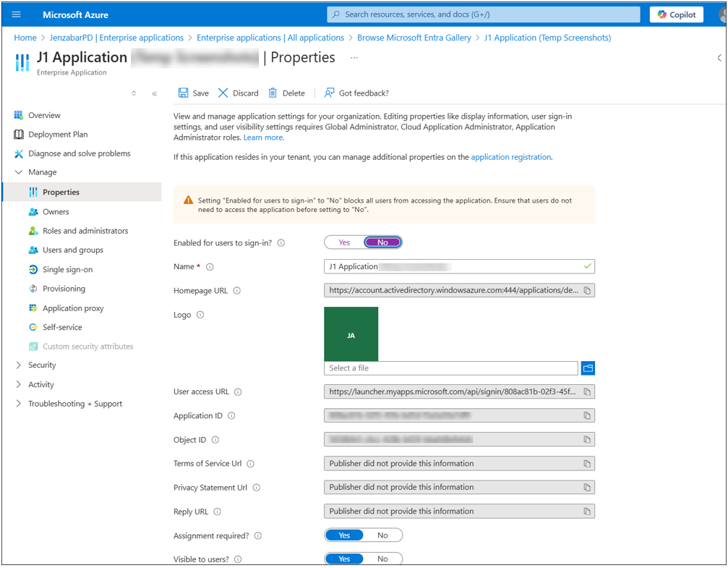
Task: Open the application registration link
Action: pos(510,157)
